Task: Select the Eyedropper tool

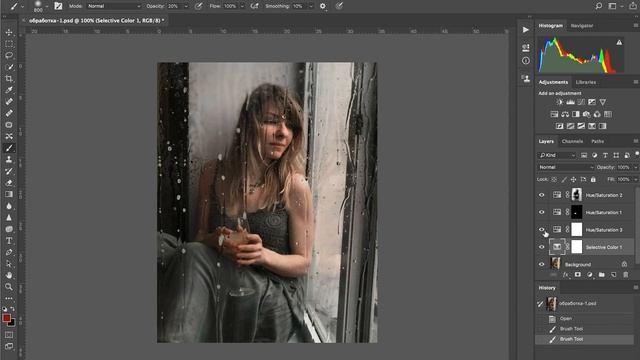Action: (9, 90)
